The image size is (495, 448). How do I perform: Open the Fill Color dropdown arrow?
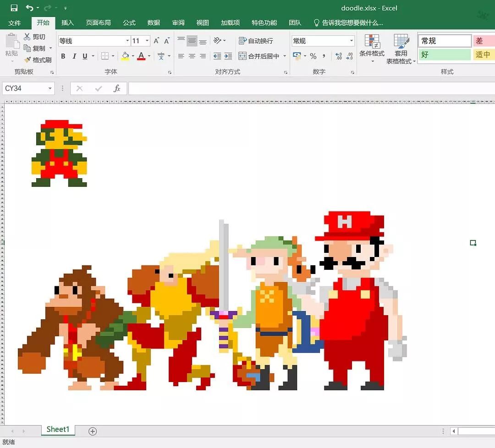133,56
